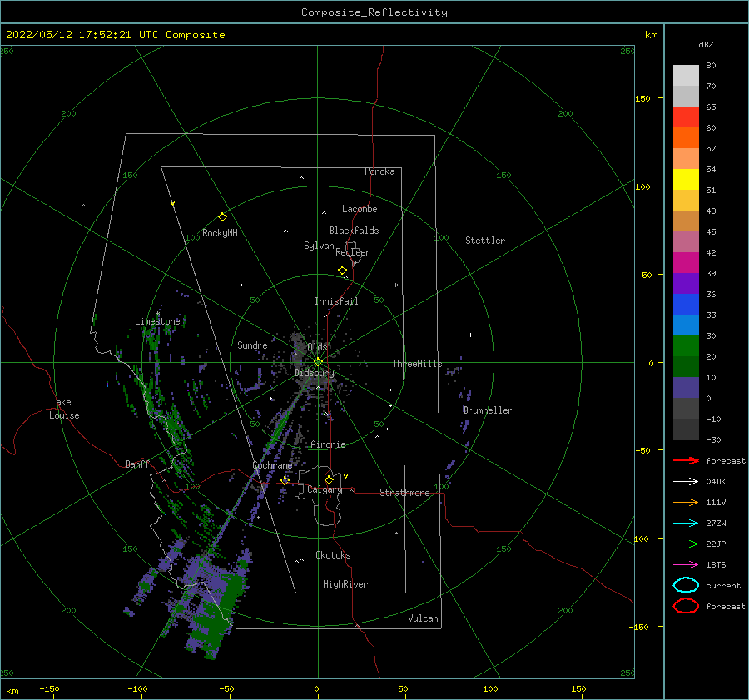
Task: Click the RedDeer city label
Action: 353,252
